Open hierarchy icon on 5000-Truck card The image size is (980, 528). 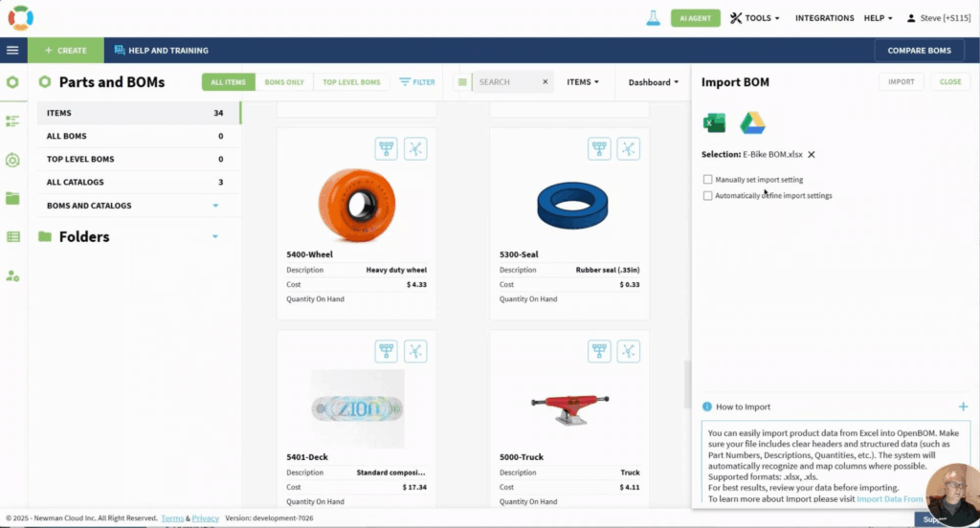(x=599, y=351)
